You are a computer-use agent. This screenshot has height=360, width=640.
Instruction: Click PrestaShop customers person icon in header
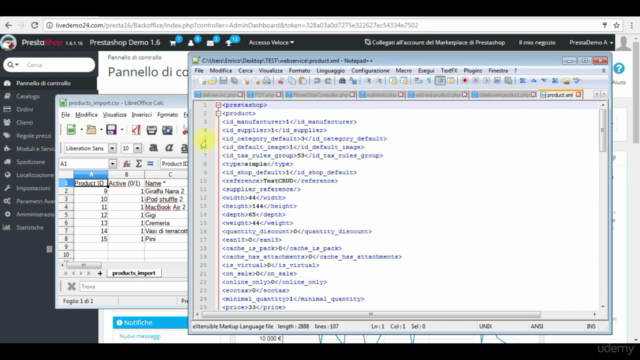pyautogui.click(x=191, y=42)
